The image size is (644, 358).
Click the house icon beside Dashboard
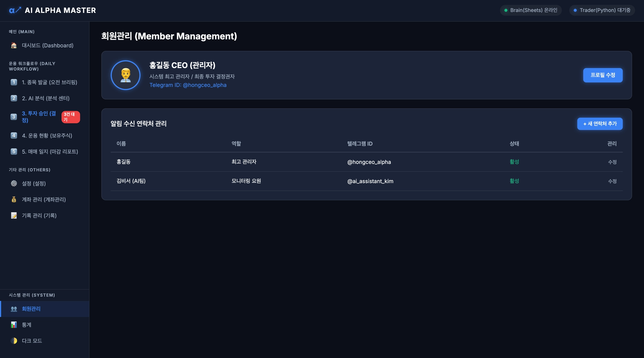14,45
